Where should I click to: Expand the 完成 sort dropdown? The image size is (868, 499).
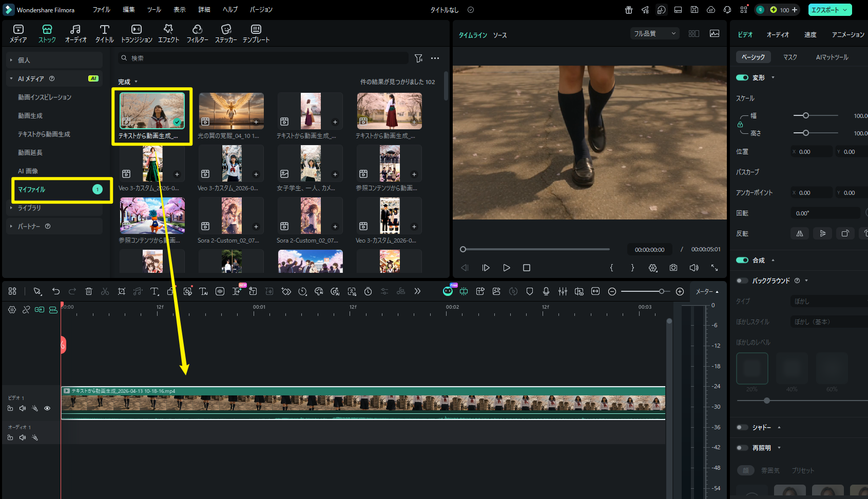pyautogui.click(x=128, y=82)
